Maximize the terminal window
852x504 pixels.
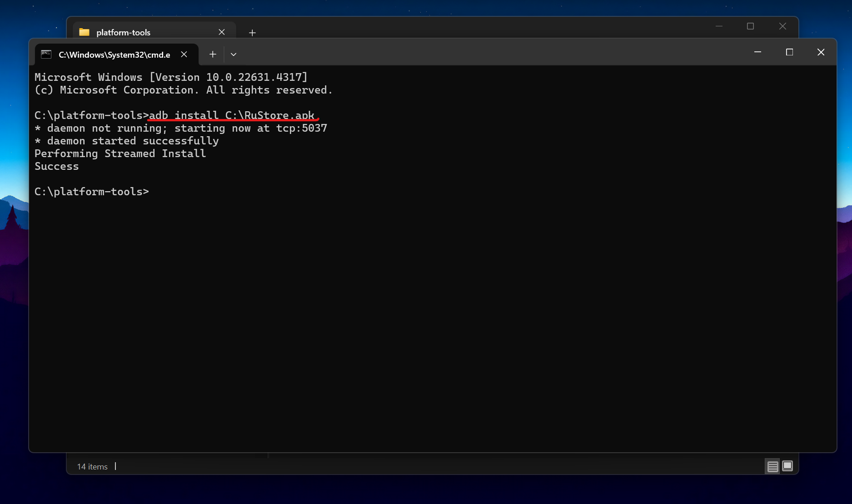coord(789,52)
